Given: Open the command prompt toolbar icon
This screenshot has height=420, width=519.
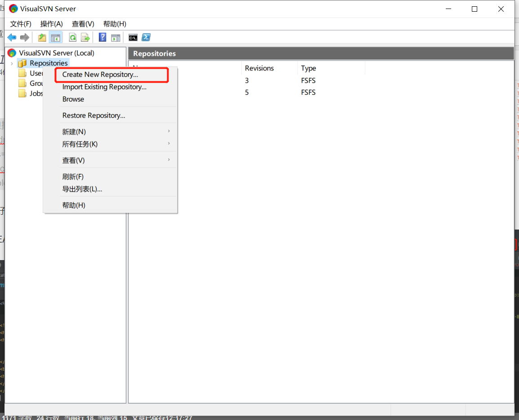Looking at the screenshot, I should point(133,37).
